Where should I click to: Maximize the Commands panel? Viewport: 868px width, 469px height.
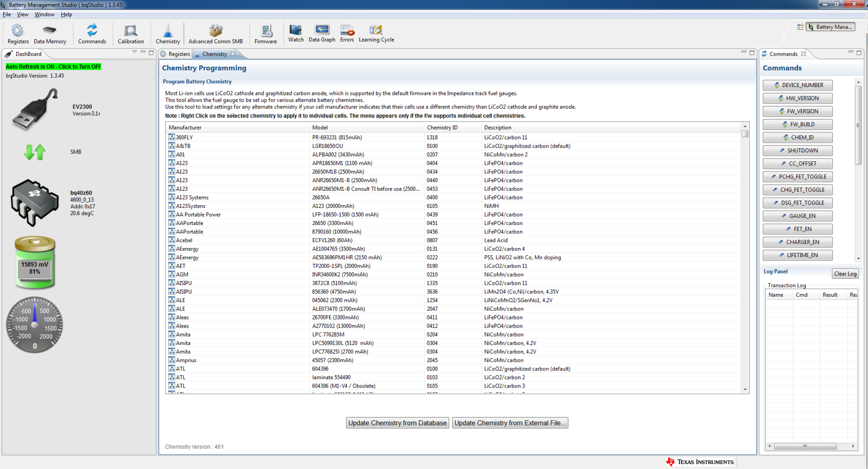tap(859, 52)
